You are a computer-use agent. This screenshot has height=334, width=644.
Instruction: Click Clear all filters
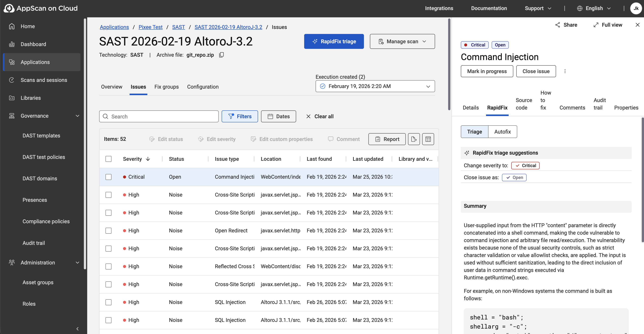[320, 116]
